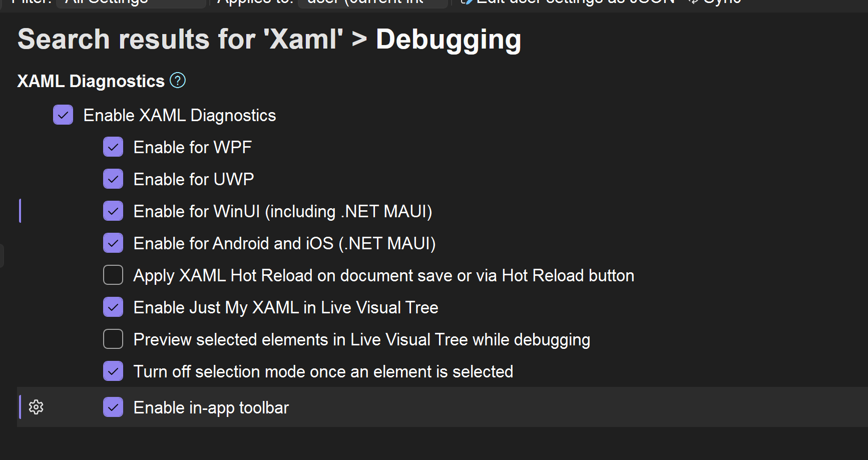Click the Sync icon in the top bar
868x460 pixels.
(693, 2)
